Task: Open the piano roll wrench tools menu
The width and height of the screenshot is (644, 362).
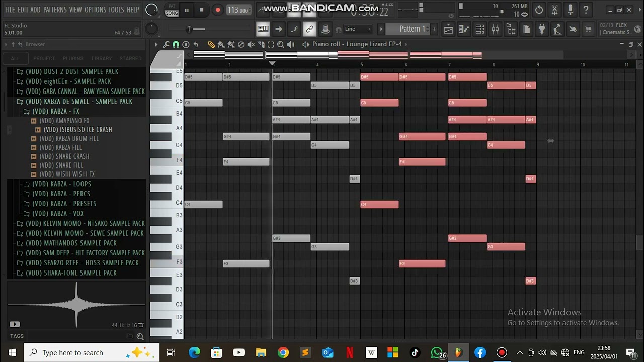Action: point(166,45)
